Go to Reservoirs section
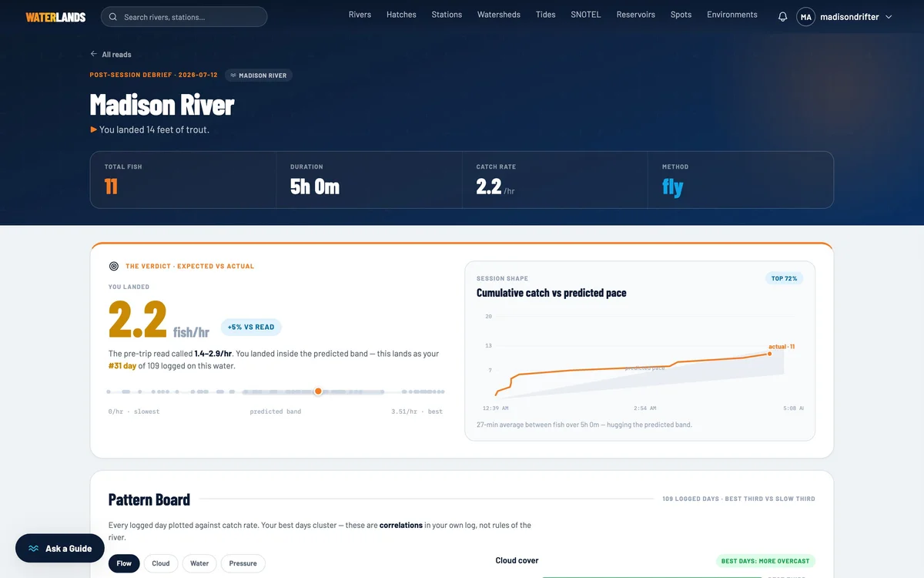Screen dimensions: 924x578 [x=636, y=15]
